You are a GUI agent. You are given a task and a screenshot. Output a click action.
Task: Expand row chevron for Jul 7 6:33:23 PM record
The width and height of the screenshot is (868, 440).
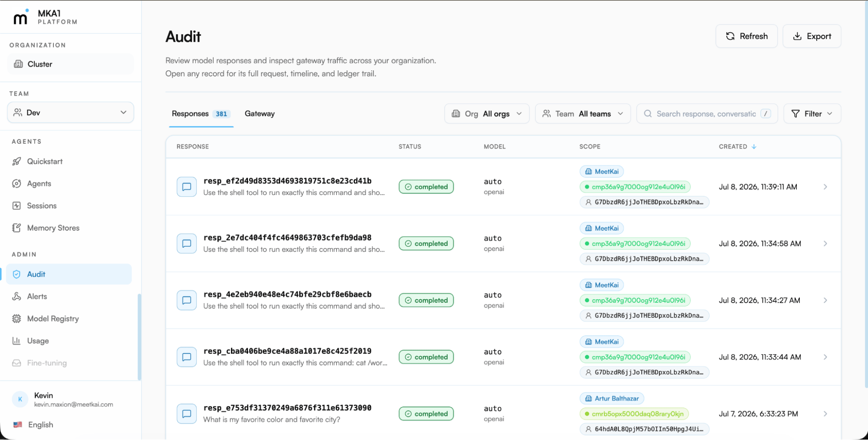tap(825, 414)
